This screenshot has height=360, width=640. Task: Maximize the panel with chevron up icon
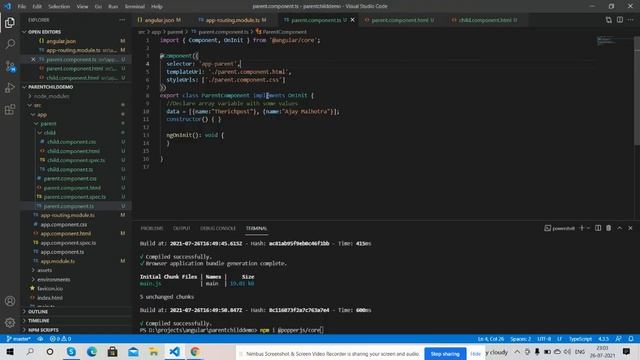click(x=620, y=228)
